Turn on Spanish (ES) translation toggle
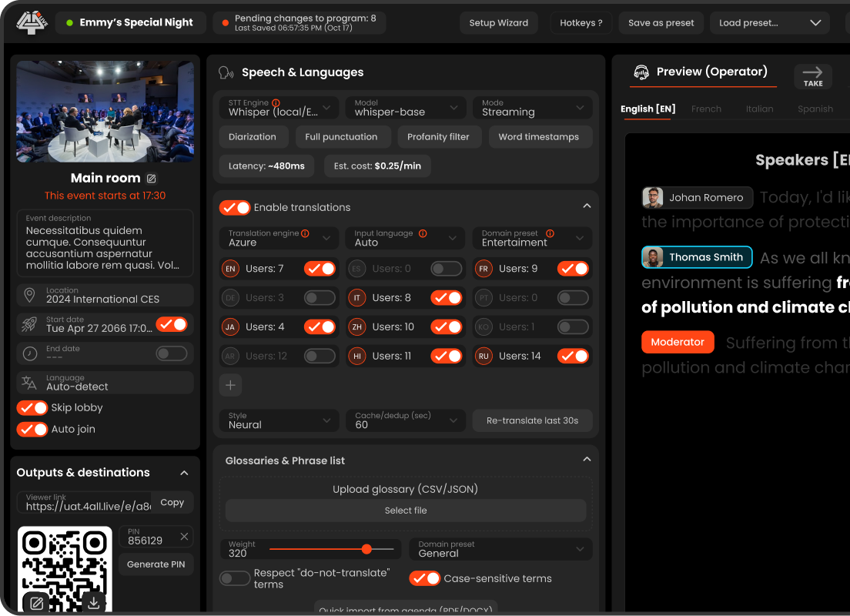The height and width of the screenshot is (616, 850). [447, 268]
